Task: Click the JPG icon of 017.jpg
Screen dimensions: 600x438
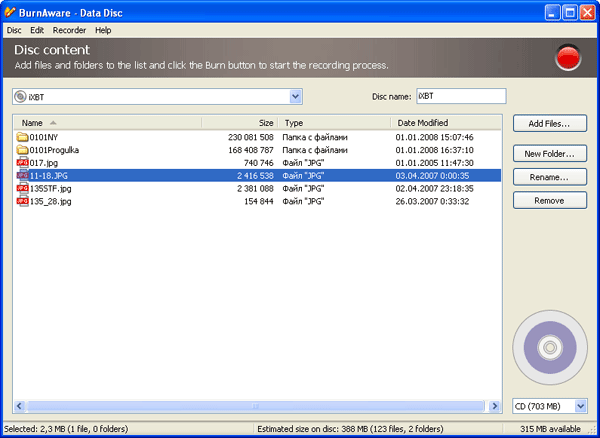Action: pyautogui.click(x=23, y=163)
